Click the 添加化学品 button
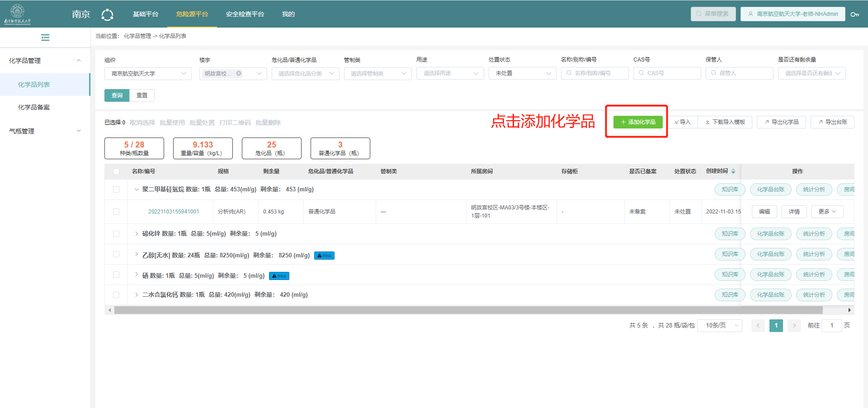 click(x=638, y=122)
